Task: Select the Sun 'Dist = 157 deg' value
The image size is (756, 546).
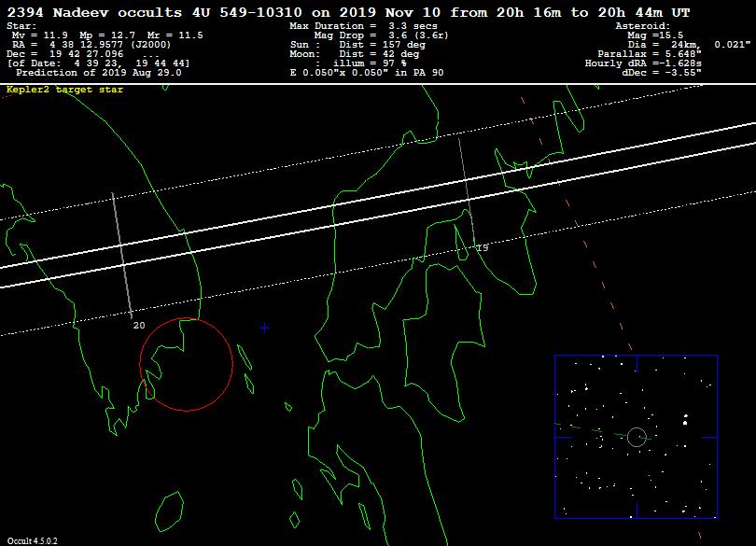Action: [383, 45]
